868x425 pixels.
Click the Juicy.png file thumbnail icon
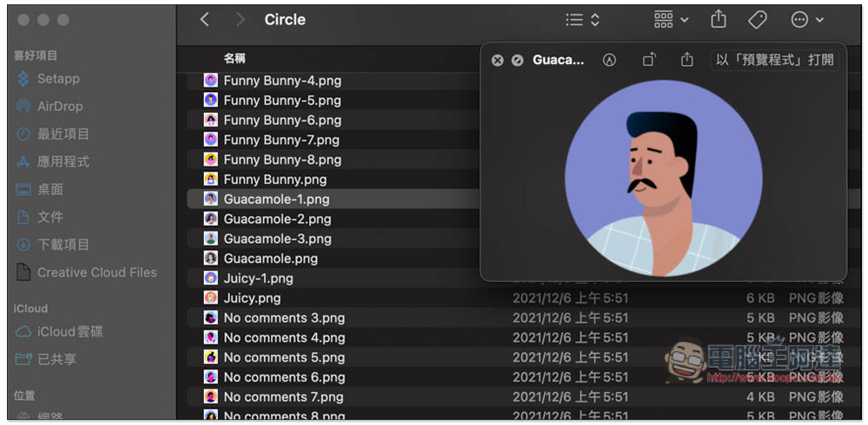[210, 297]
